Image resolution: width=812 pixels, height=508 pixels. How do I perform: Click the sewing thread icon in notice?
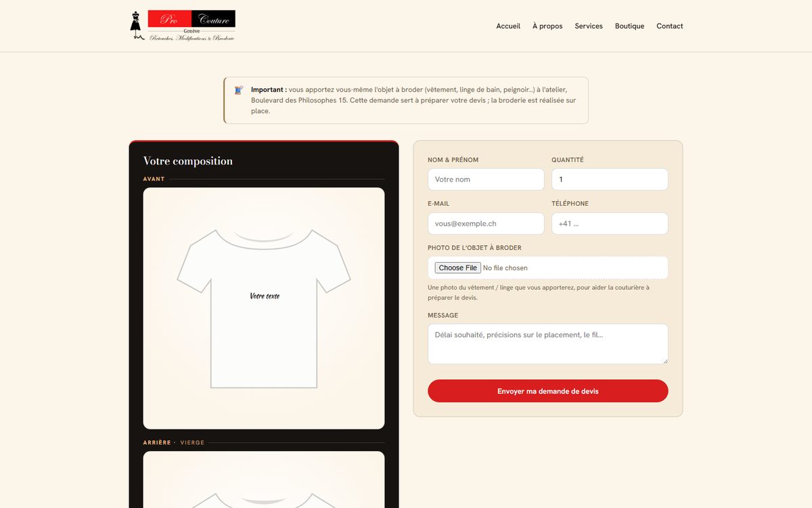[239, 90]
